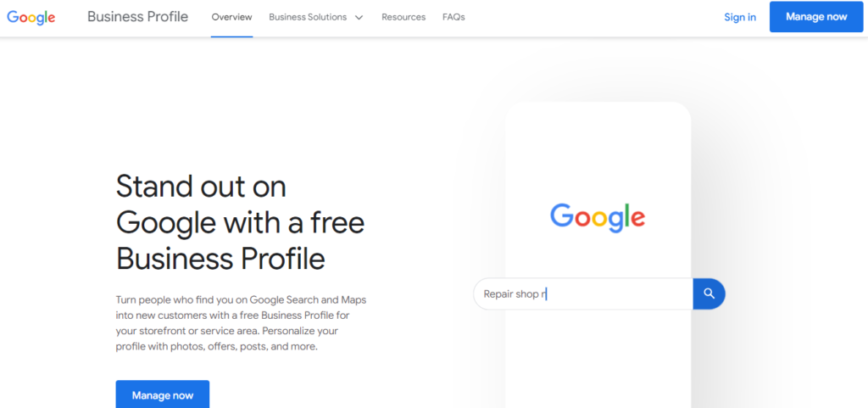
Task: Expand Business Solutions chevron arrow
Action: (359, 17)
